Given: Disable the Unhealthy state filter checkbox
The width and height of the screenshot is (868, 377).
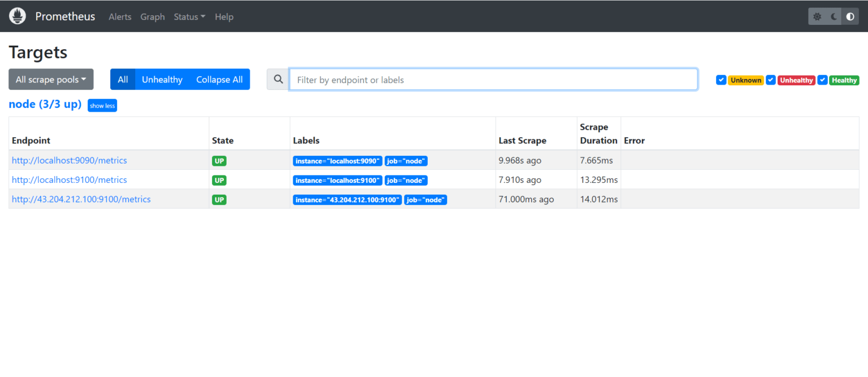Looking at the screenshot, I should coord(771,80).
